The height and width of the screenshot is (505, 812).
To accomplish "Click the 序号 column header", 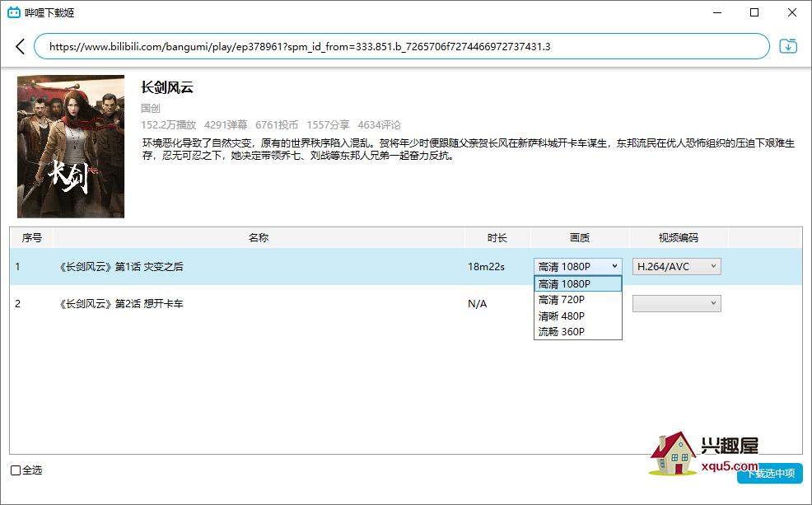I will coord(31,238).
